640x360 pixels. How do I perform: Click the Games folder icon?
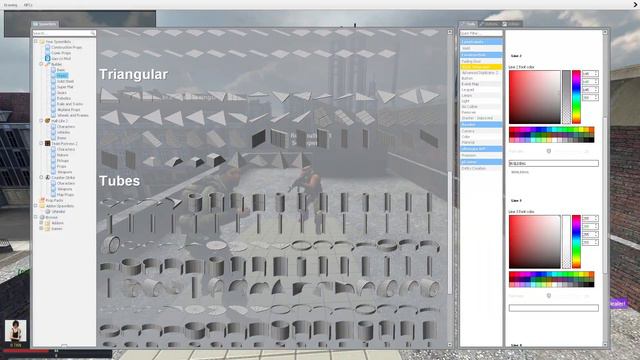47,228
